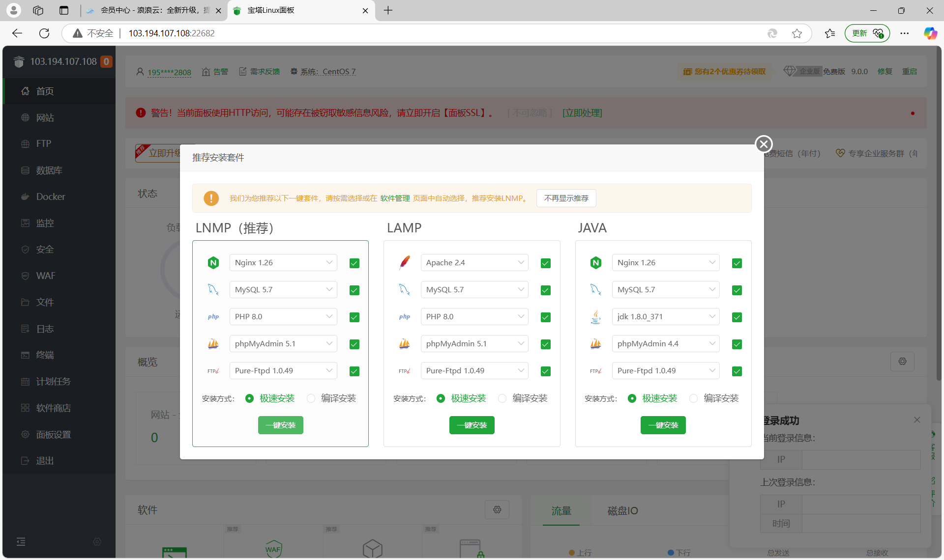Click the browser refresh icon
Screen dimensions: 944x560
tap(44, 33)
